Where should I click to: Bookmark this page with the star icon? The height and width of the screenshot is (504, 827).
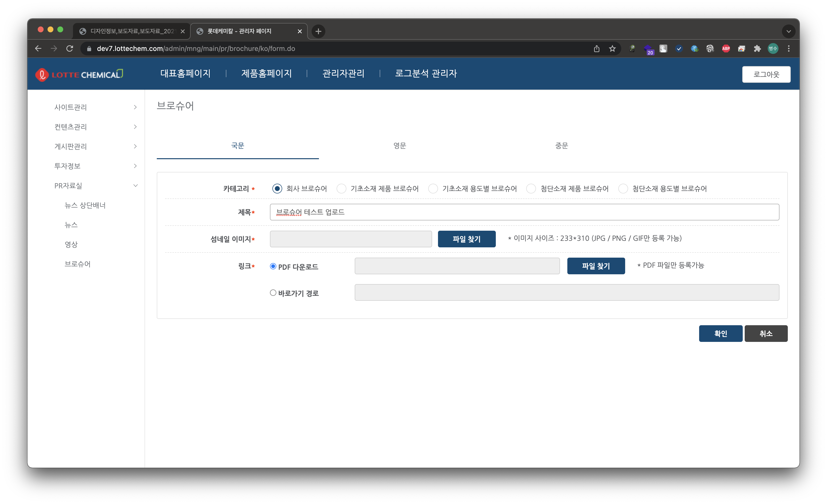pos(612,49)
